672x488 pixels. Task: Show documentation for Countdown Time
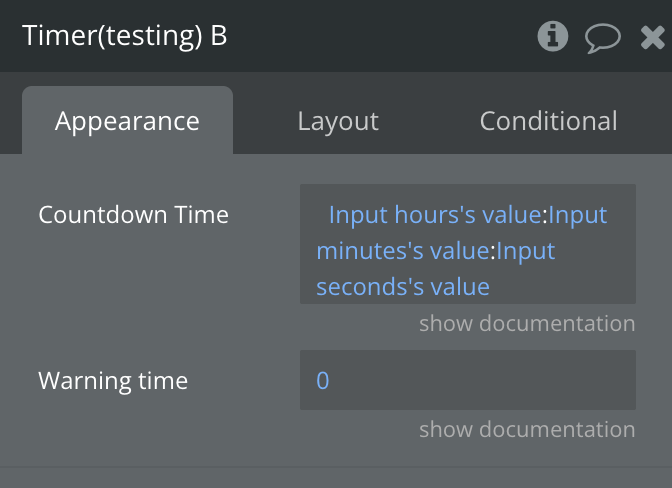point(527,324)
